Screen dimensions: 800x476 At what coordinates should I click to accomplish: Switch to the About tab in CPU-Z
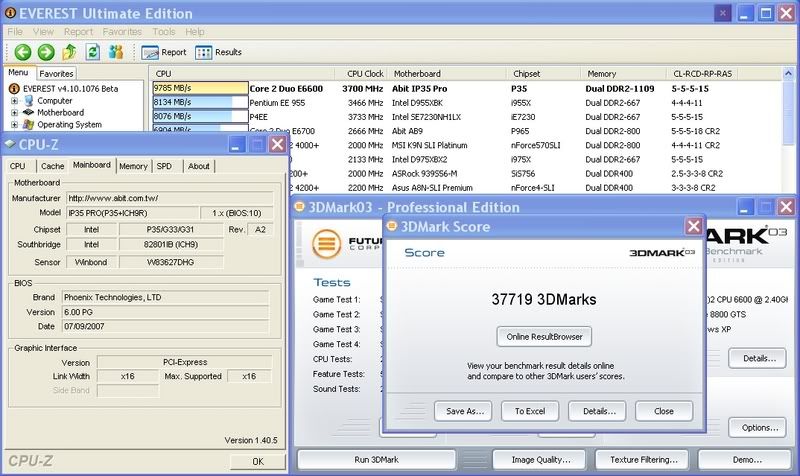(x=198, y=166)
